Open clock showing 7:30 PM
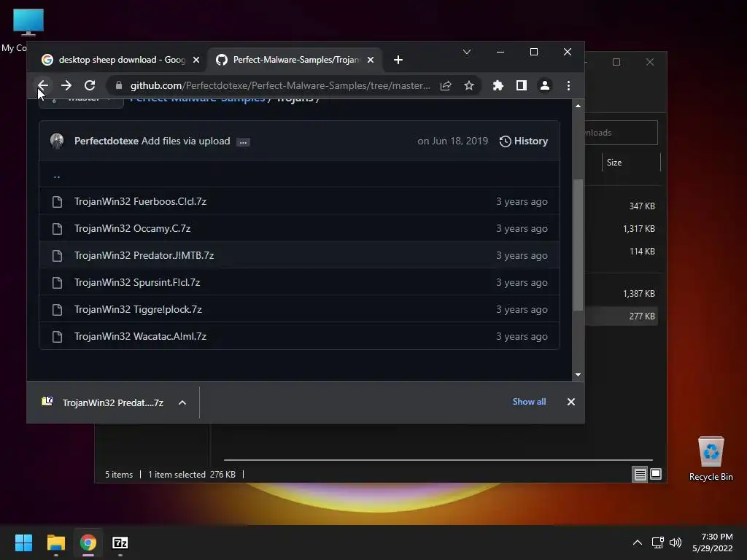This screenshot has width=747, height=560. [712, 542]
